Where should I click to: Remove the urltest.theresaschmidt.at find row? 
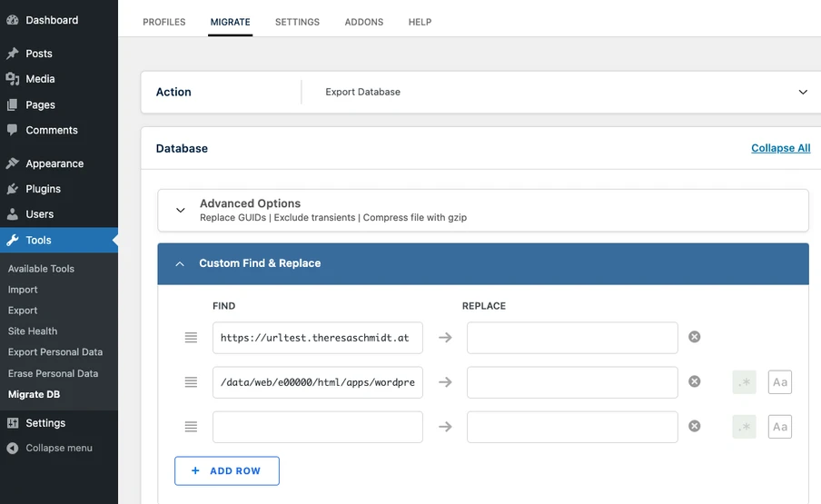694,337
